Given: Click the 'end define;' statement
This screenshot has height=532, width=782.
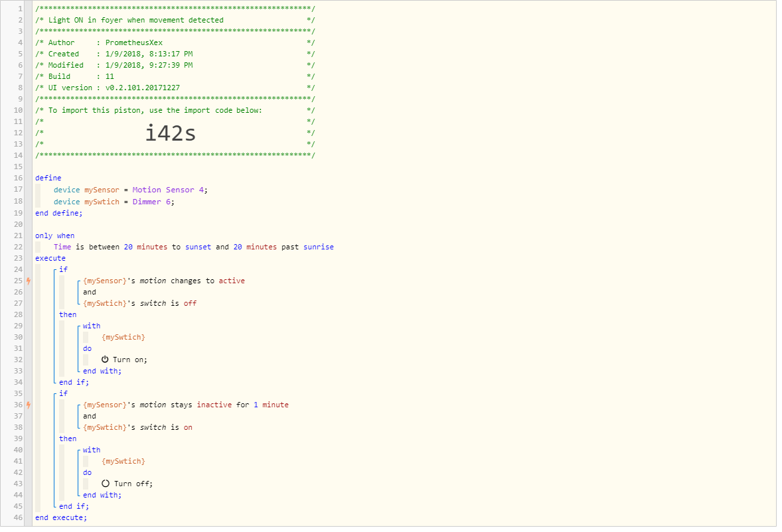Looking at the screenshot, I should [59, 213].
